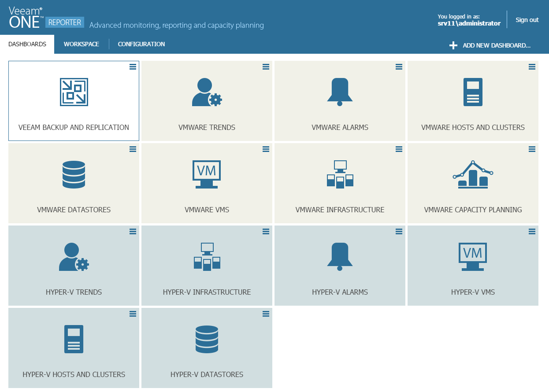
Task: Switch to the Dashboards tab
Action: (27, 44)
